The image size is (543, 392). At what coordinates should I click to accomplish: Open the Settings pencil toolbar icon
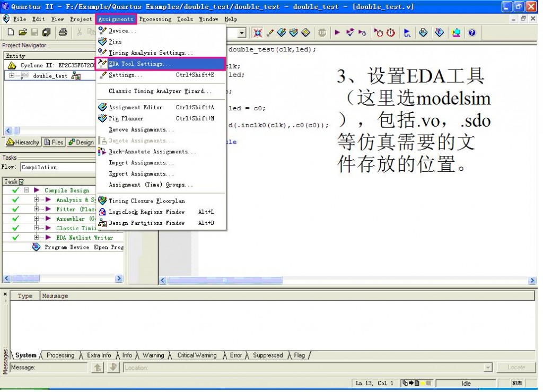point(270,33)
